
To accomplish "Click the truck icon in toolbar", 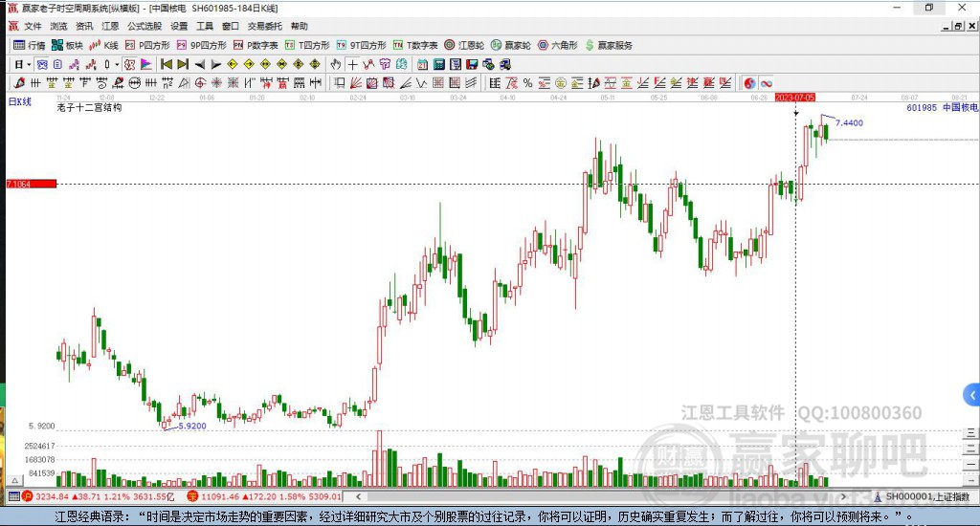I will (505, 64).
